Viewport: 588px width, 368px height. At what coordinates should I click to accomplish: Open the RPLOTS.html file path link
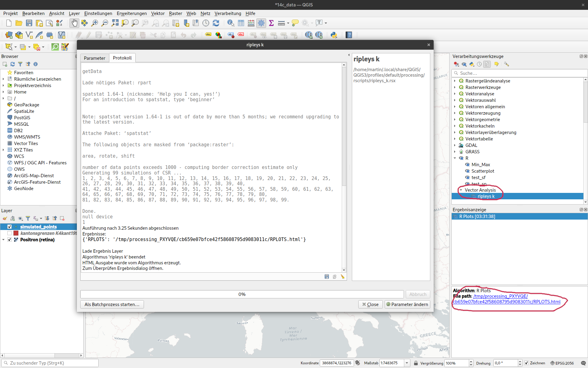(x=507, y=302)
